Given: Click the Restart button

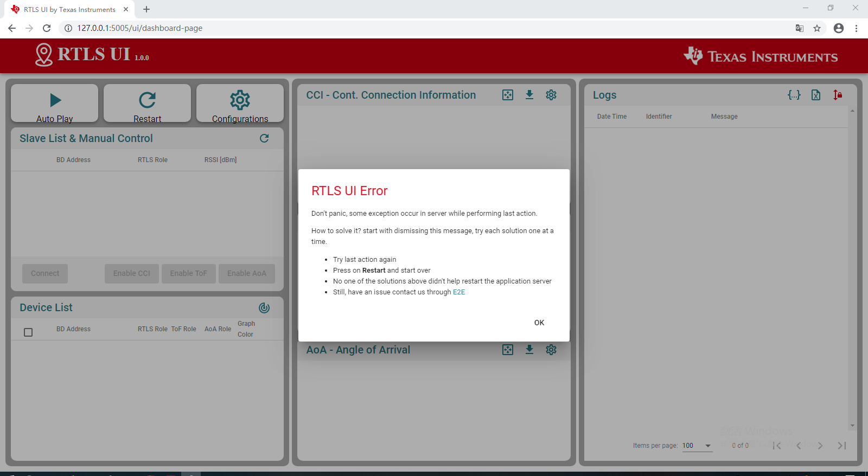Looking at the screenshot, I should tap(148, 103).
